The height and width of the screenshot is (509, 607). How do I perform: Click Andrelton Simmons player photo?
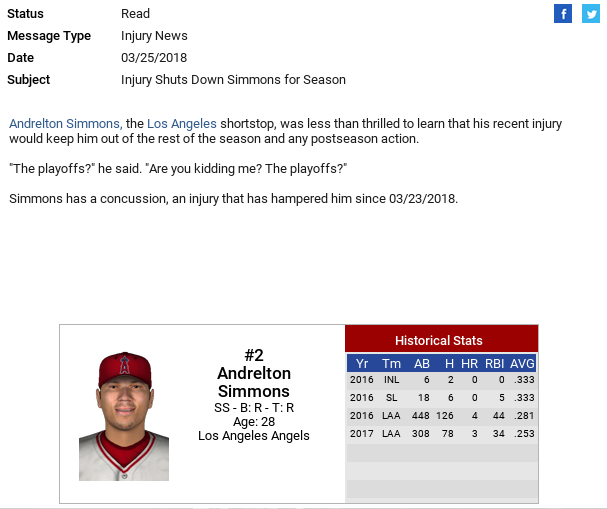(124, 415)
